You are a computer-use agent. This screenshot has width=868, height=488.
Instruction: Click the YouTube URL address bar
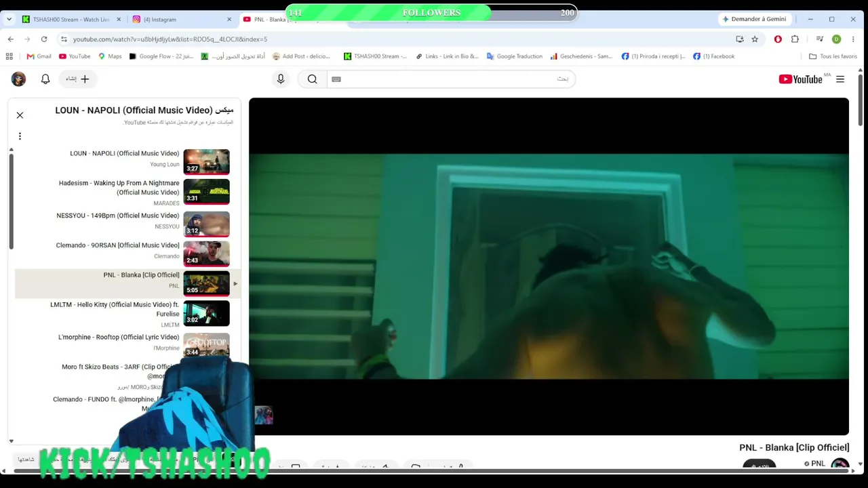click(x=393, y=39)
